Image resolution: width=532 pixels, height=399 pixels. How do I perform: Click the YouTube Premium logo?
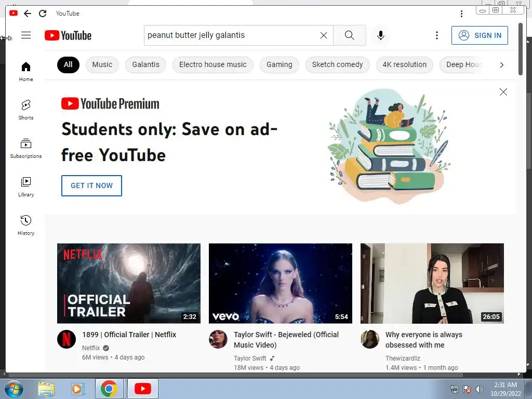pyautogui.click(x=110, y=103)
